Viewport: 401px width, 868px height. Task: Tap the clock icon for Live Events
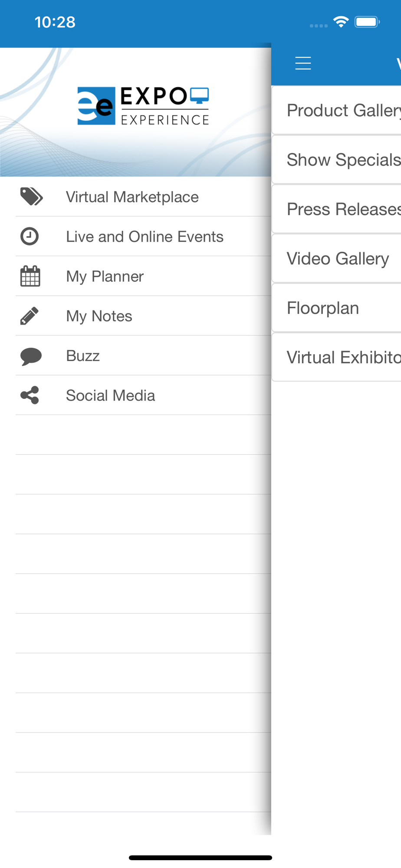(30, 237)
